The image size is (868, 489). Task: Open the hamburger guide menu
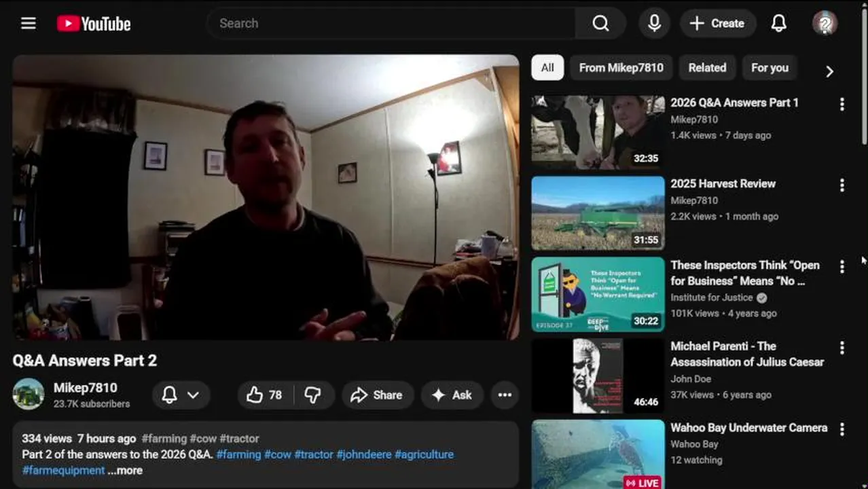[29, 23]
